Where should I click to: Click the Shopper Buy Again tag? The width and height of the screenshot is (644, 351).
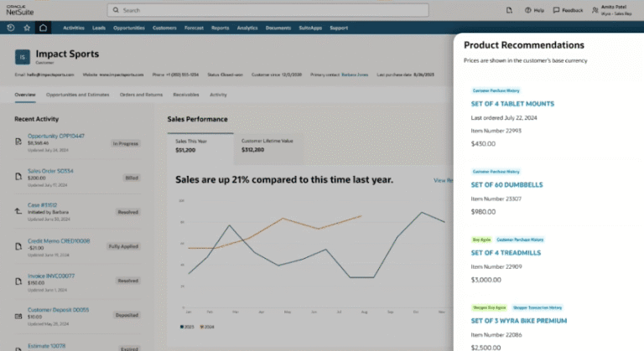pyautogui.click(x=489, y=307)
